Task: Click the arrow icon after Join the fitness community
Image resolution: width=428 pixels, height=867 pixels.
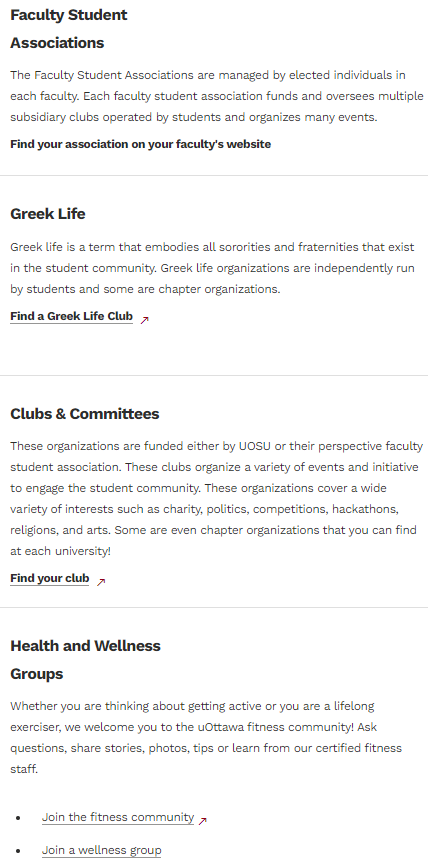Action: coord(202,821)
